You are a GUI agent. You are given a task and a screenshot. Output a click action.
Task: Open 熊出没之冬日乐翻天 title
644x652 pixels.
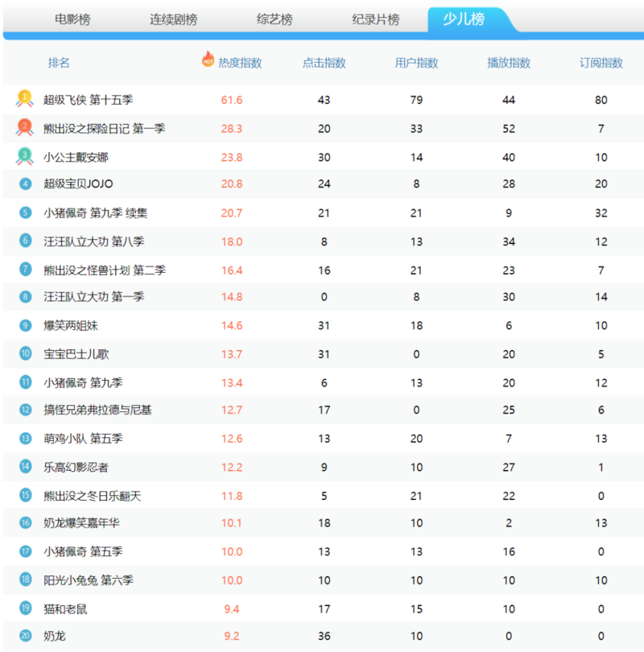[92, 496]
